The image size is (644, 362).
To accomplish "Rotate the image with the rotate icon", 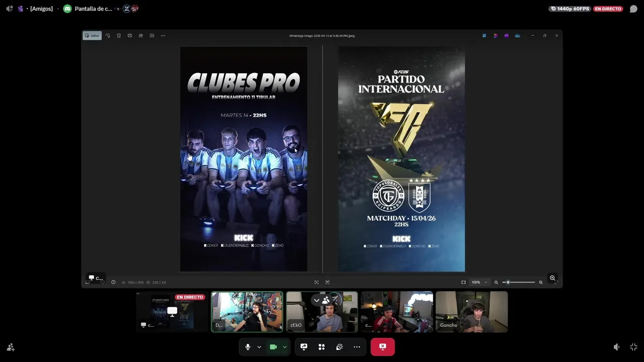I will (x=108, y=36).
